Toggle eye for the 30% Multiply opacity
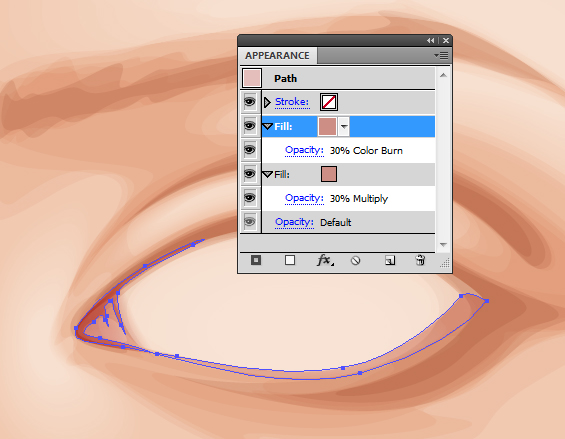The height and width of the screenshot is (439, 565). [x=250, y=198]
